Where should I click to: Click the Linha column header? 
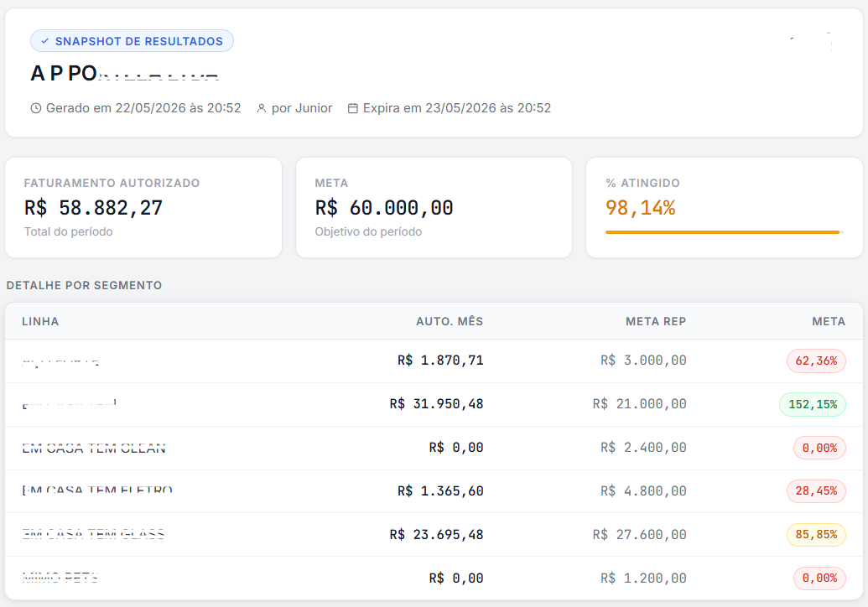40,321
